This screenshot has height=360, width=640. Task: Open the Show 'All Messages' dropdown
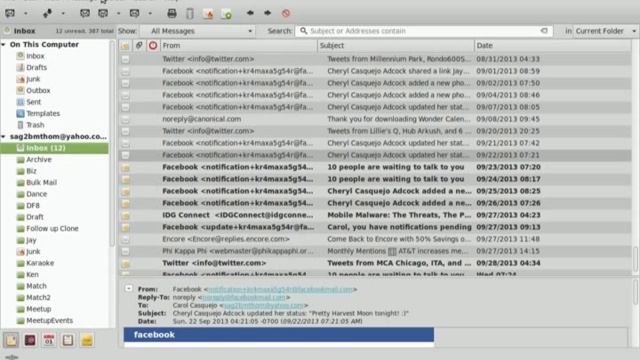(198, 31)
